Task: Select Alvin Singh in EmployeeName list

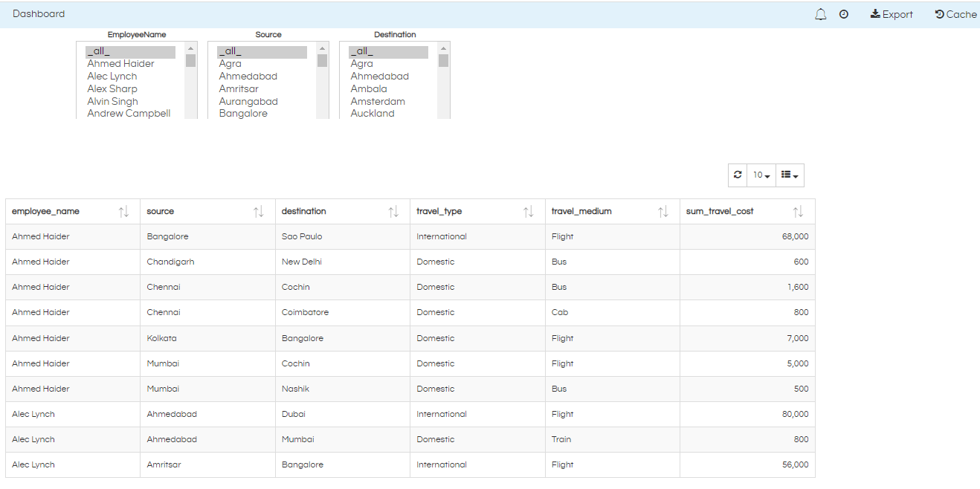Action: pos(130,101)
